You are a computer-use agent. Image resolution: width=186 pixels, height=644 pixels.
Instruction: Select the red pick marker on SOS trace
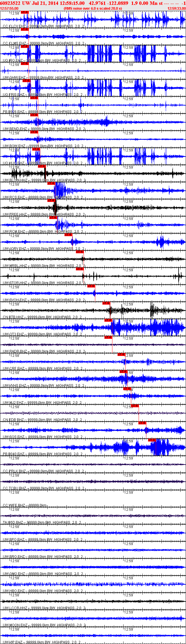click(142, 423)
